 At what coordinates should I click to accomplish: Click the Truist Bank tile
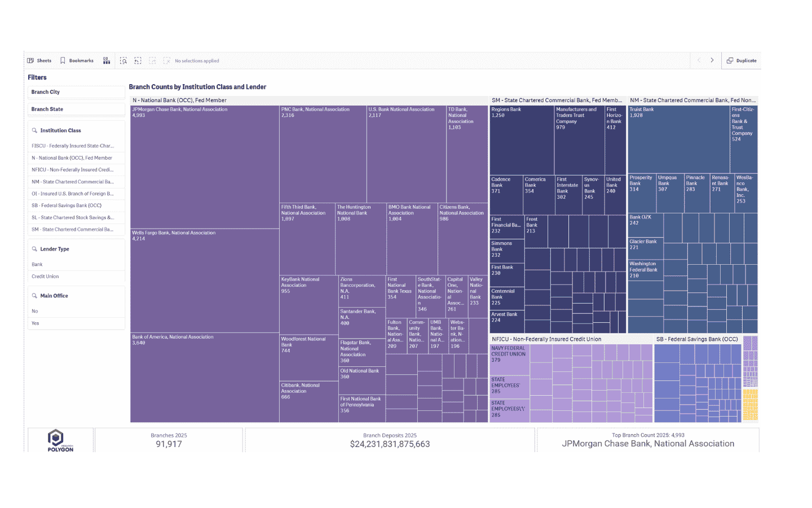coord(679,139)
